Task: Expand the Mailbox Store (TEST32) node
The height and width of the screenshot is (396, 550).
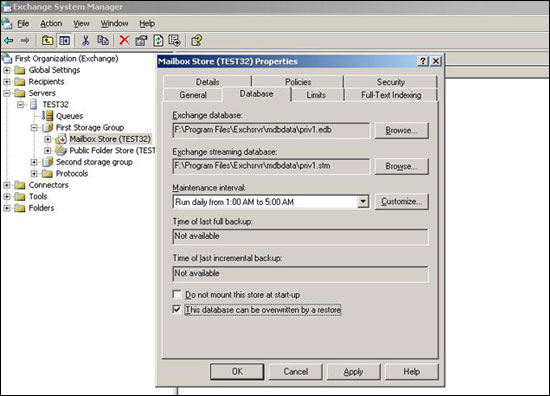Action: (48, 139)
